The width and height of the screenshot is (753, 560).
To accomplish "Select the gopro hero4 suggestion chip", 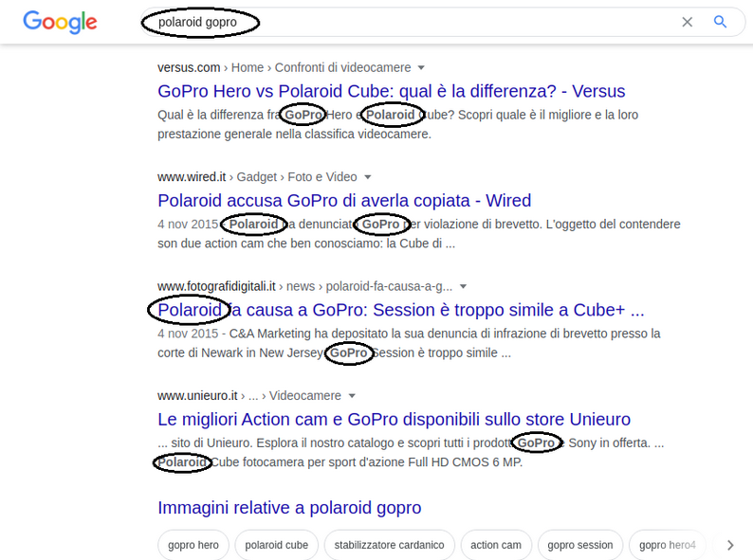I will point(668,545).
